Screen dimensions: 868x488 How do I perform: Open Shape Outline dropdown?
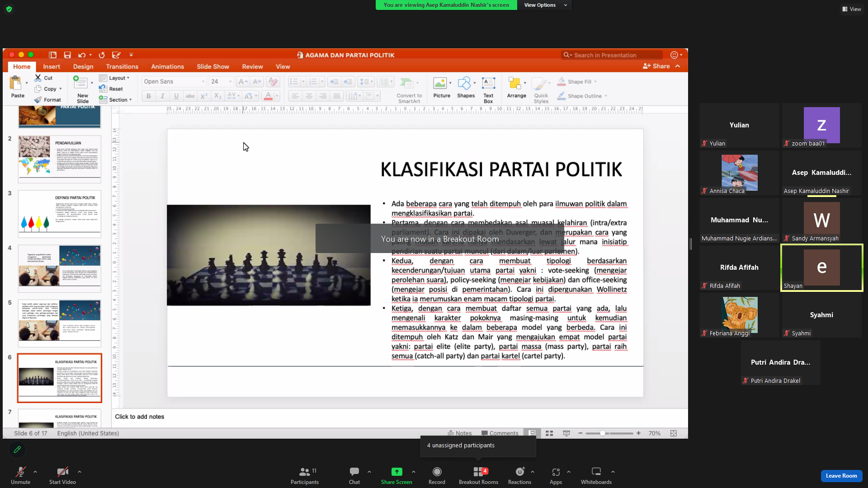point(582,96)
